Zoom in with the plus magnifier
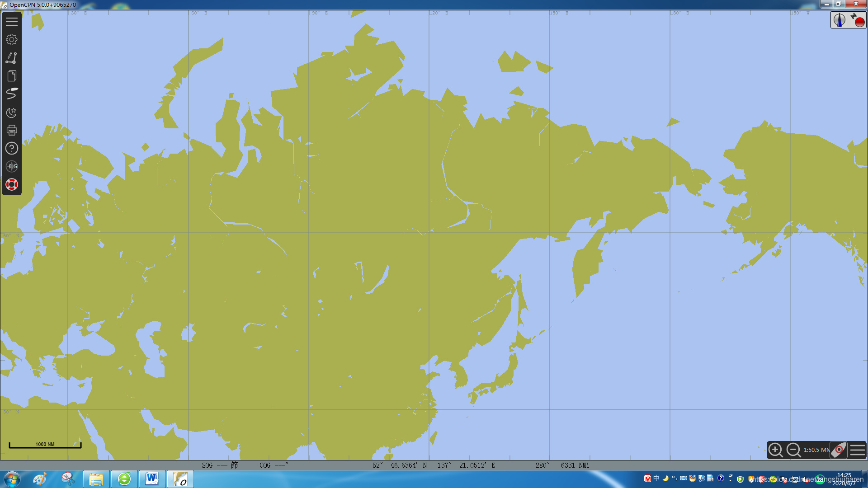The width and height of the screenshot is (868, 488). (776, 450)
